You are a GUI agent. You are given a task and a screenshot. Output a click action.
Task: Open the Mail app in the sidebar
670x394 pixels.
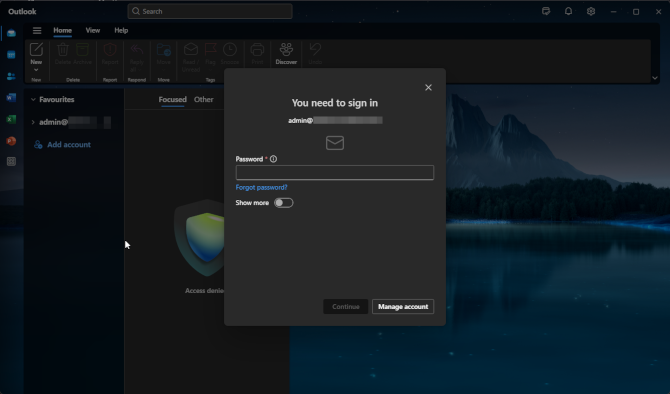11,33
